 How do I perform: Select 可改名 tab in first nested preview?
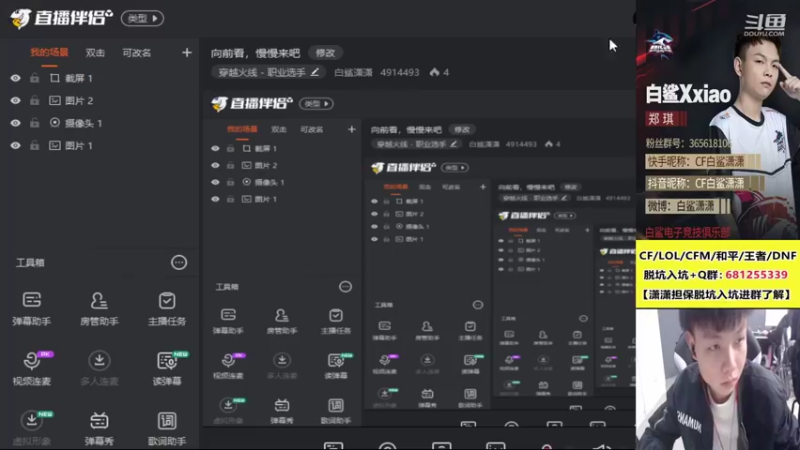tap(311, 130)
